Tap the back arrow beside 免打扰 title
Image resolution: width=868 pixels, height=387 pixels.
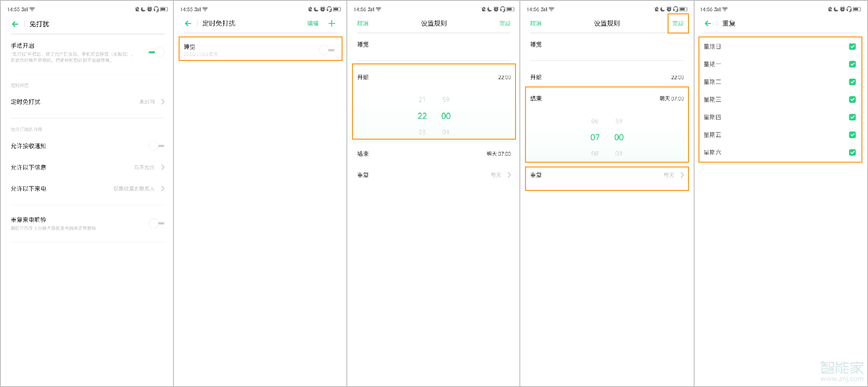point(15,24)
